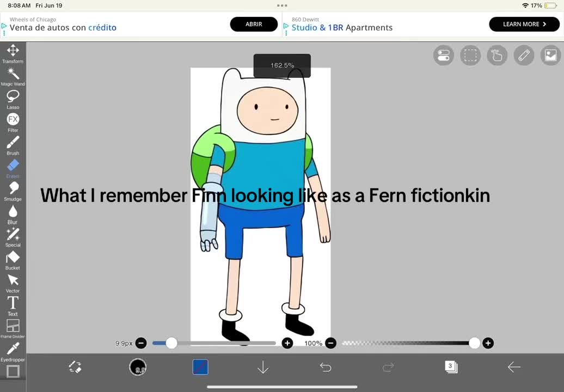
Task: Tap the home indicator bar at bottom
Action: click(x=282, y=387)
